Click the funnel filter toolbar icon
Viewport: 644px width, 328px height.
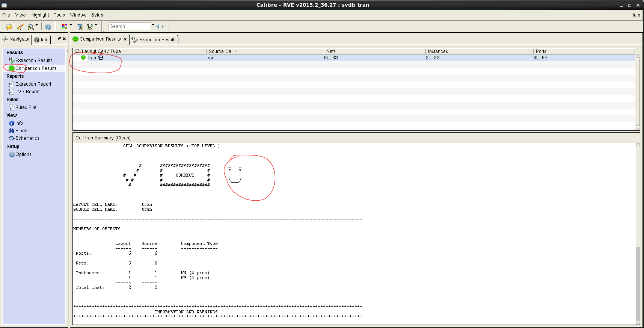coord(80,27)
